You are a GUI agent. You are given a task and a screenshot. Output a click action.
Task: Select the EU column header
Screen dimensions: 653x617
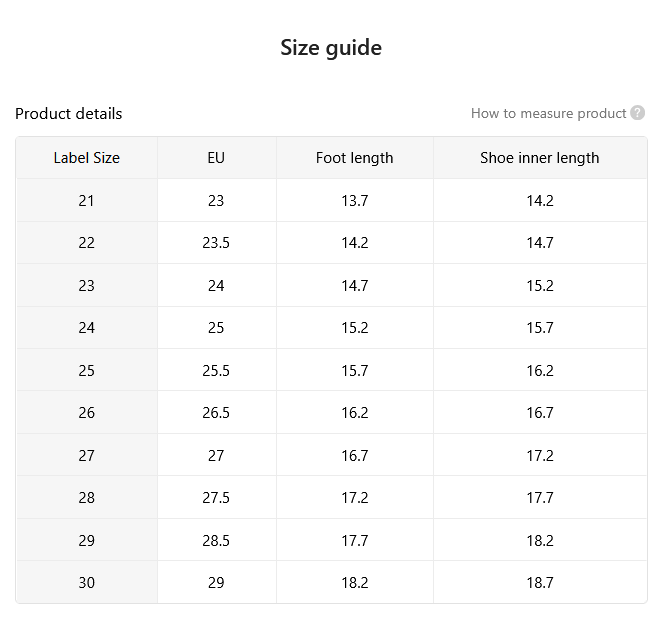pyautogui.click(x=216, y=158)
